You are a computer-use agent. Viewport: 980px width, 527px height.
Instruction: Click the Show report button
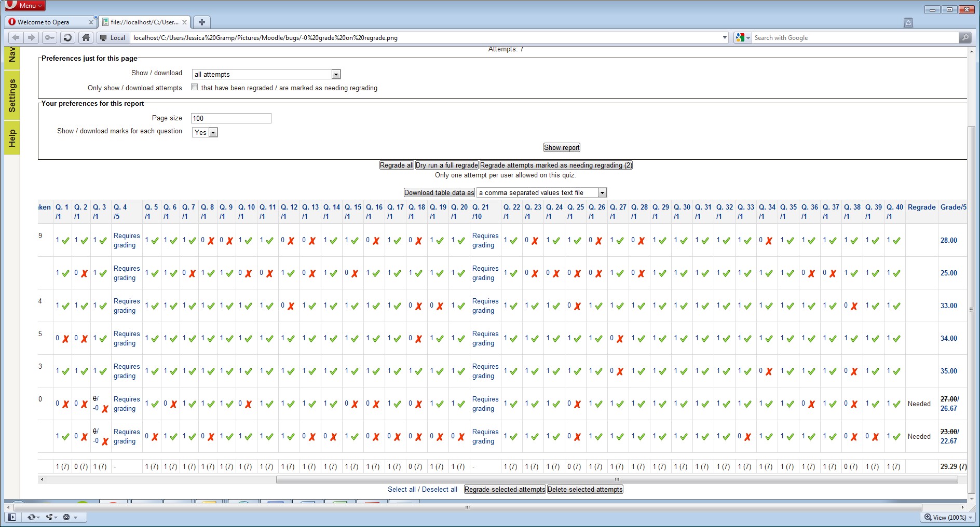562,147
